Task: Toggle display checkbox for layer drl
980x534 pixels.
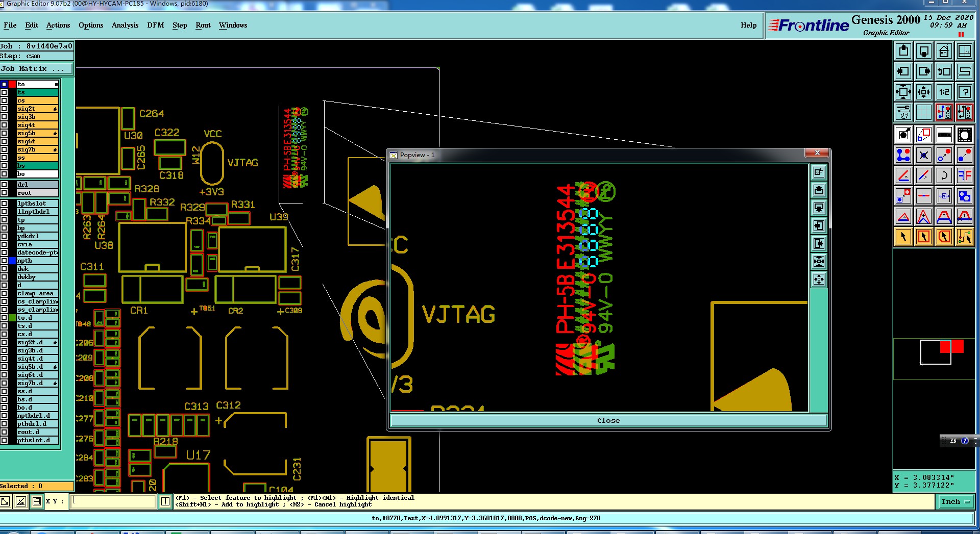Action: click(4, 185)
